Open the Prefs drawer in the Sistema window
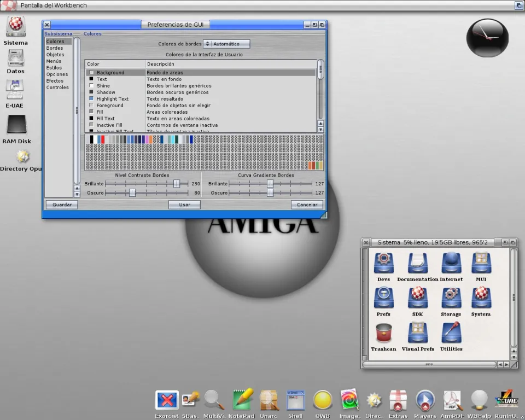This screenshot has height=420, width=525. point(383,299)
